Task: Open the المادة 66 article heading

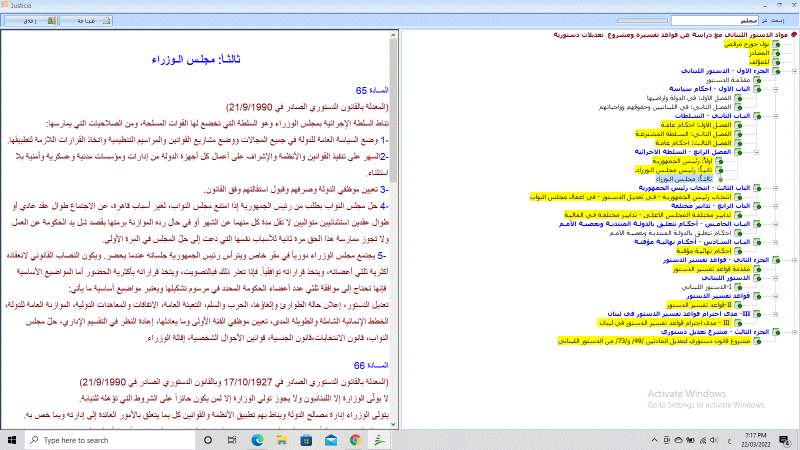Action: point(370,365)
